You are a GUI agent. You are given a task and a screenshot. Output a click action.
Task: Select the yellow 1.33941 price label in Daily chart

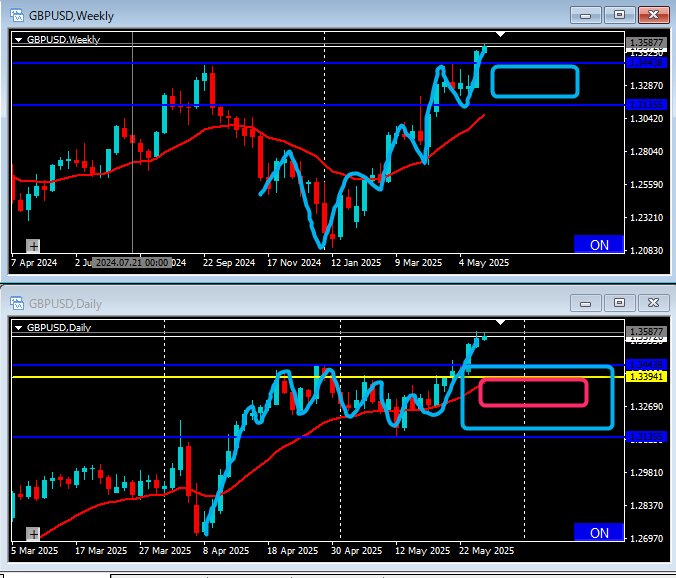pos(646,377)
